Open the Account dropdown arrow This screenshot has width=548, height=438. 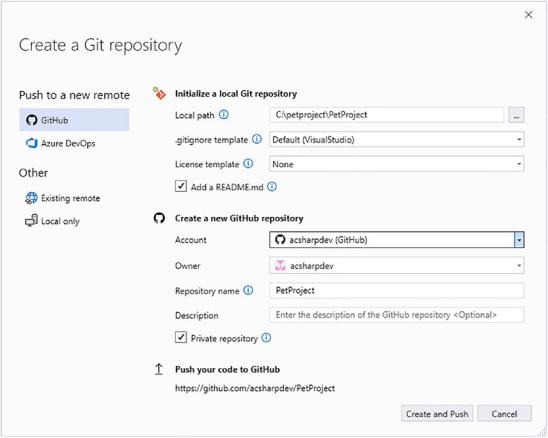[x=519, y=240]
